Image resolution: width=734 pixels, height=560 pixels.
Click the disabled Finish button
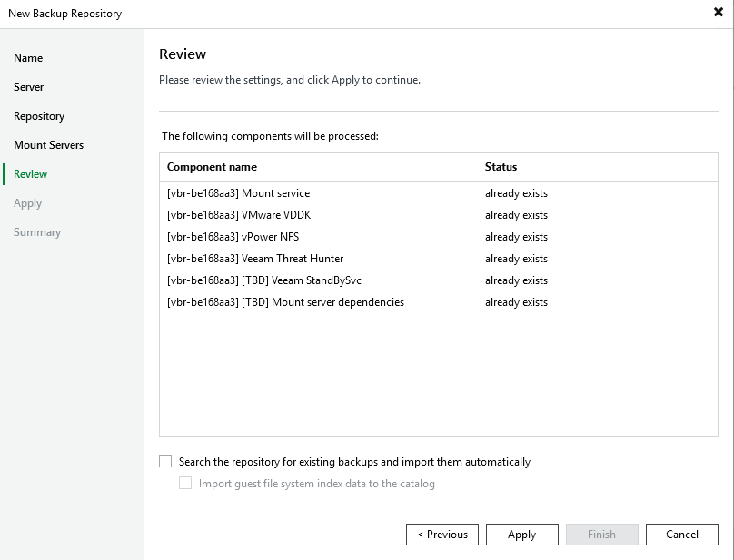tap(601, 535)
